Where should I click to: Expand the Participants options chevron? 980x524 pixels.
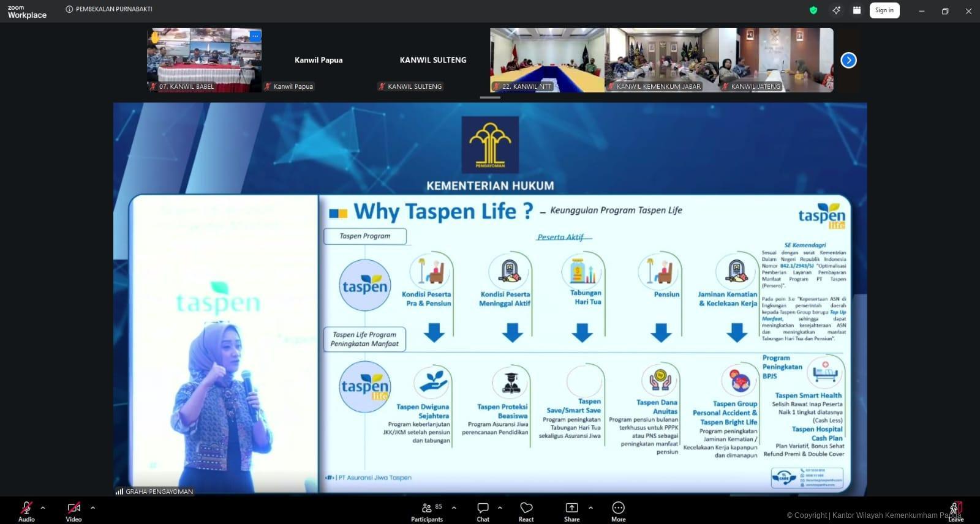(x=454, y=507)
